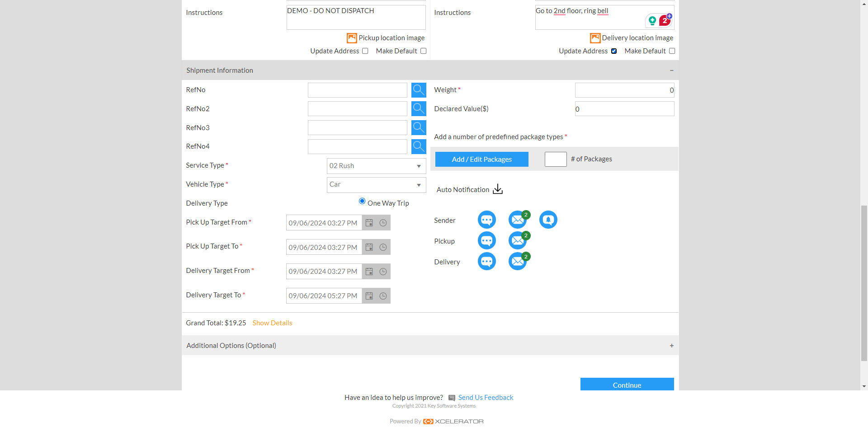Click Sender bell alert notification icon
Screen dimensions: 868x427
click(x=548, y=220)
